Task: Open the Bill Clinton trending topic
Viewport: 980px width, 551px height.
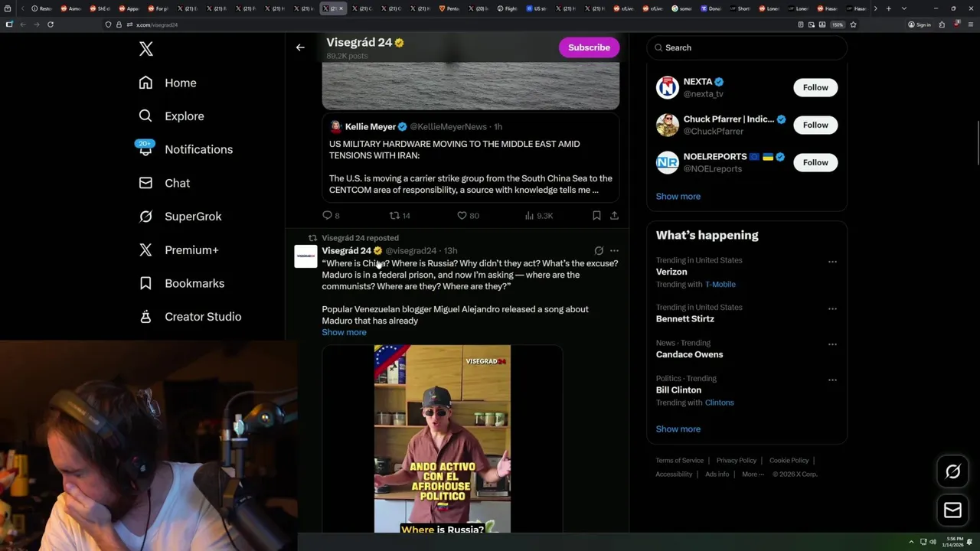Action: tap(678, 390)
